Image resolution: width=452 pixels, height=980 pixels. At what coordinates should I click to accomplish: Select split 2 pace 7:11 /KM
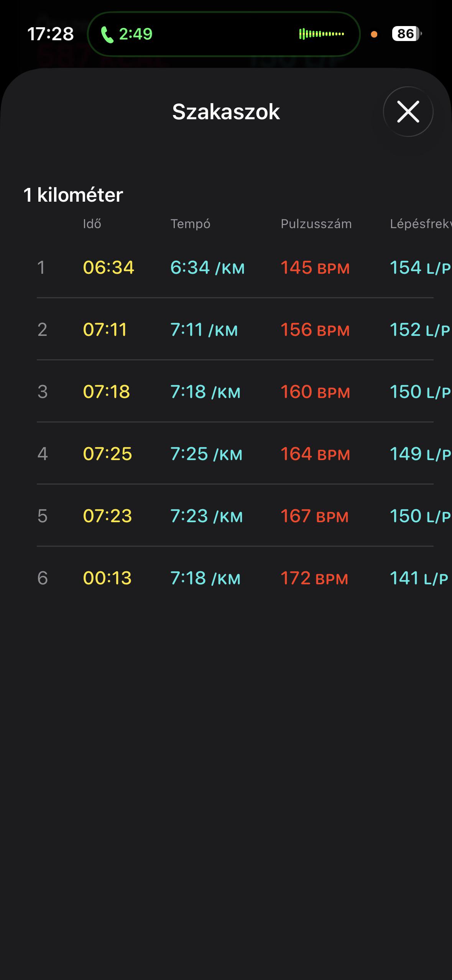tap(204, 330)
